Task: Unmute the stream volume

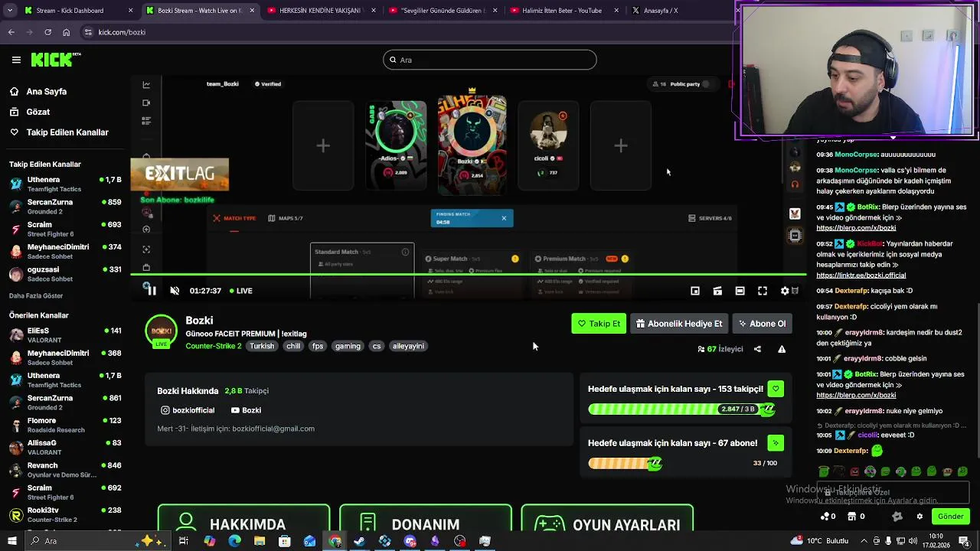Action: (x=175, y=291)
